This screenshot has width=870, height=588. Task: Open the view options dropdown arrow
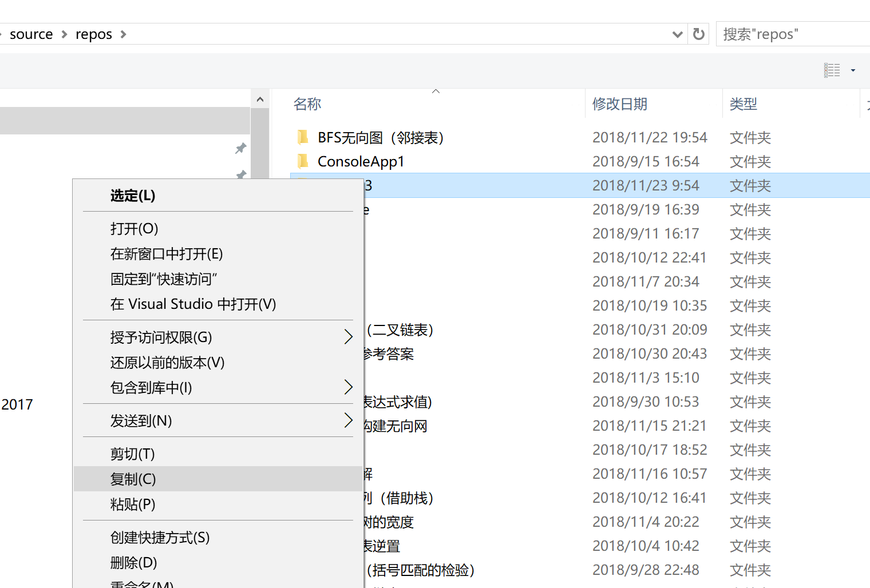[853, 70]
